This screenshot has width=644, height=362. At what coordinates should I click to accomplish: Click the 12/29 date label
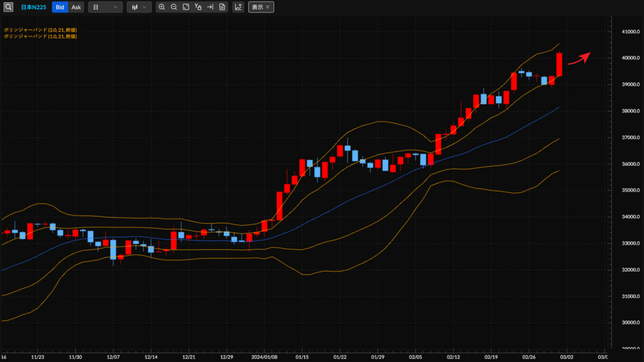point(226,357)
